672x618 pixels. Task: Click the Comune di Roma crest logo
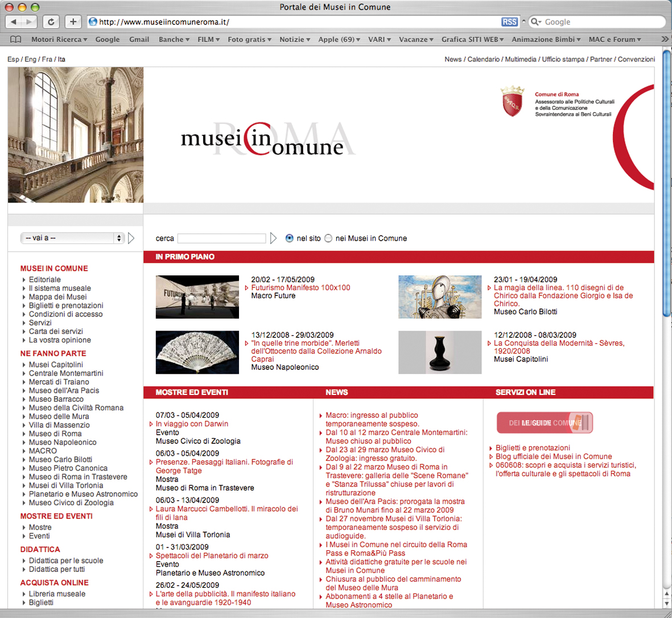(512, 101)
